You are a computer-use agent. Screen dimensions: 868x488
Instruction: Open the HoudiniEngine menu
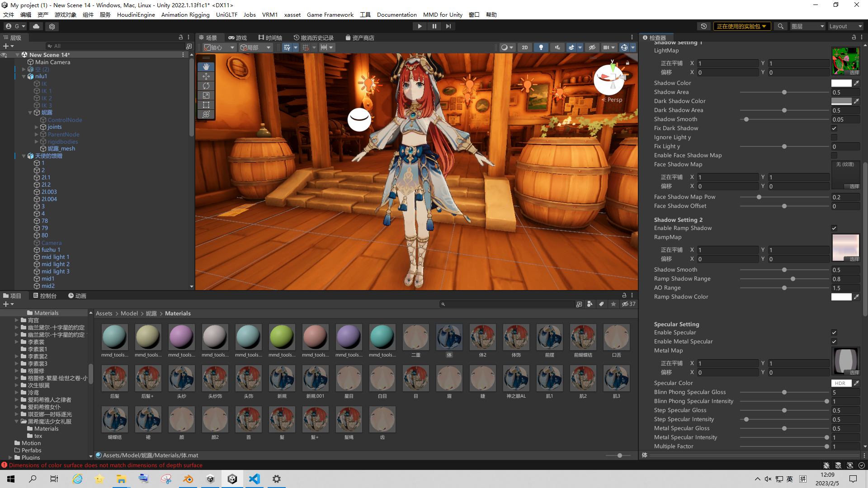pos(136,14)
